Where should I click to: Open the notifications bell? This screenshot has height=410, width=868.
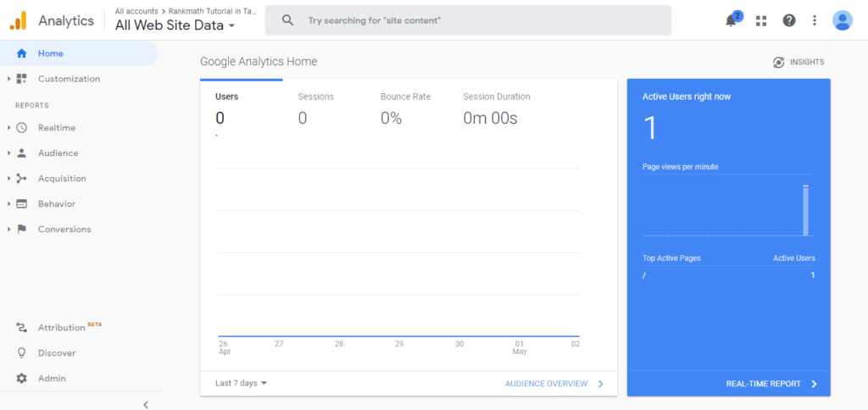coord(732,20)
